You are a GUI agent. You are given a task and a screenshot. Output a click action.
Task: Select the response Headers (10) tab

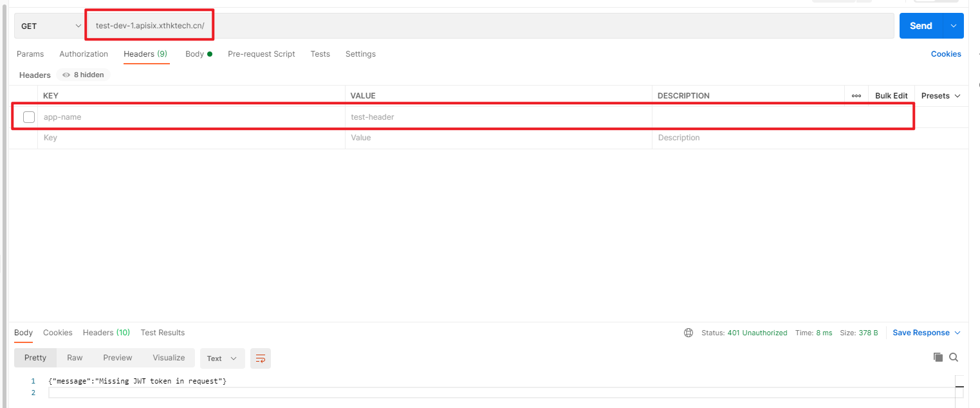(x=106, y=333)
